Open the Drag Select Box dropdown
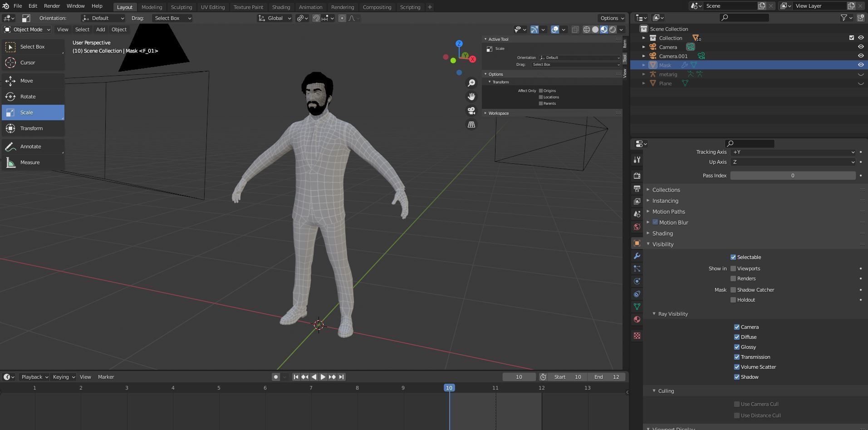Viewport: 868px width, 430px height. (172, 18)
